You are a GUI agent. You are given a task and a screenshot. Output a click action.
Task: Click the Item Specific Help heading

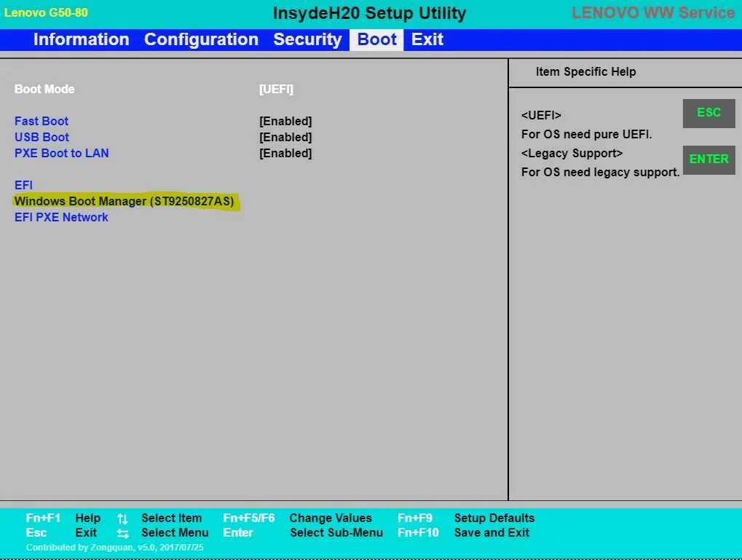tap(585, 72)
